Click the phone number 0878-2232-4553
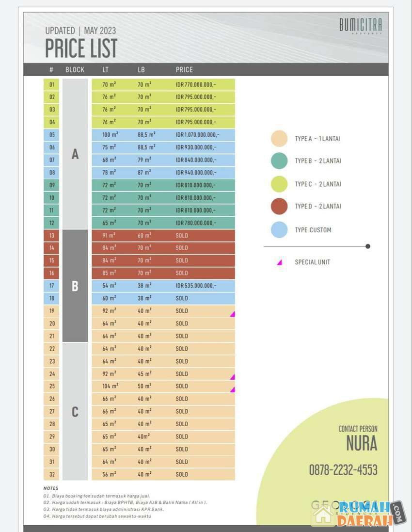Screen dimensions: 412x532 [x=343, y=469]
